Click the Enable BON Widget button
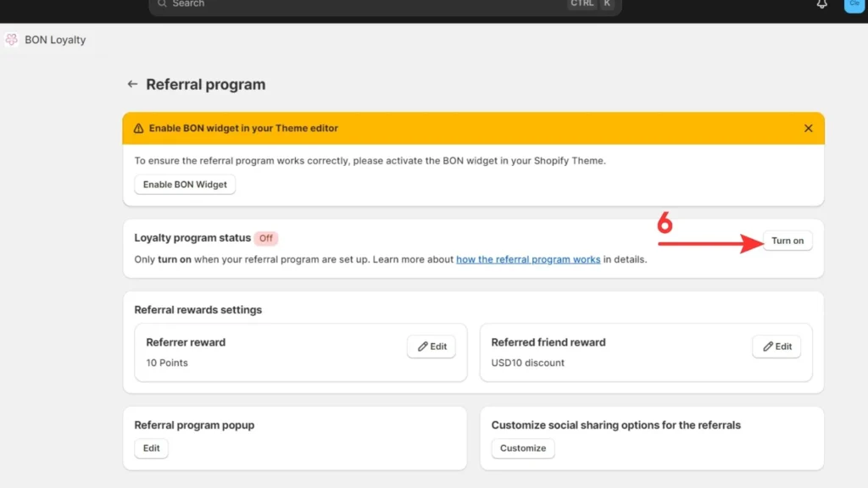868x488 pixels. coord(184,184)
